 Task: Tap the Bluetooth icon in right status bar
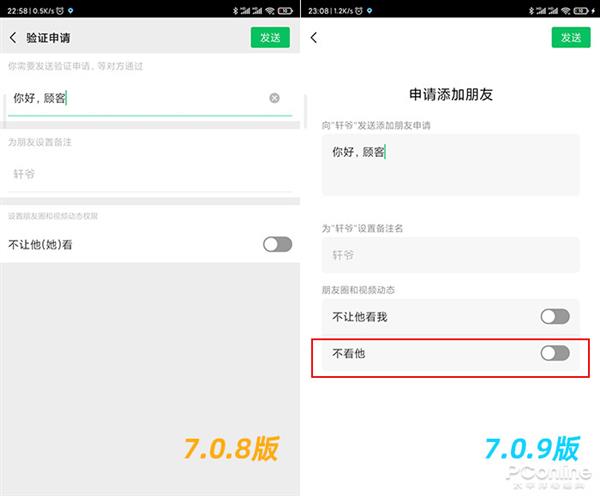tap(531, 11)
